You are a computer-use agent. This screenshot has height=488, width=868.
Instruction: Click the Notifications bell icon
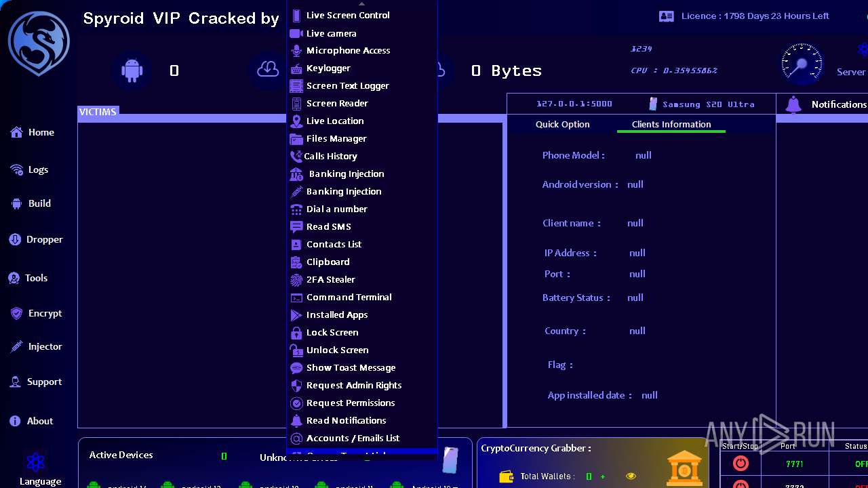(x=793, y=104)
